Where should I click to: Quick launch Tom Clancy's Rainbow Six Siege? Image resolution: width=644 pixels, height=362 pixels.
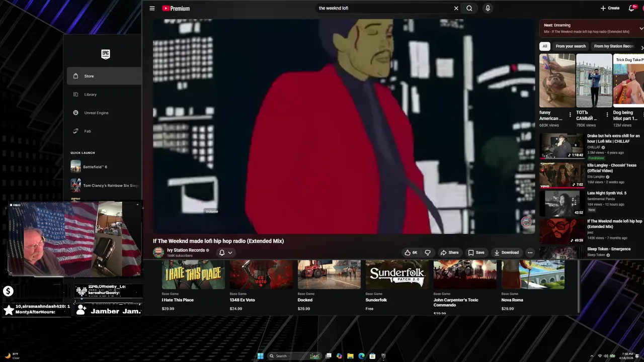tap(104, 185)
